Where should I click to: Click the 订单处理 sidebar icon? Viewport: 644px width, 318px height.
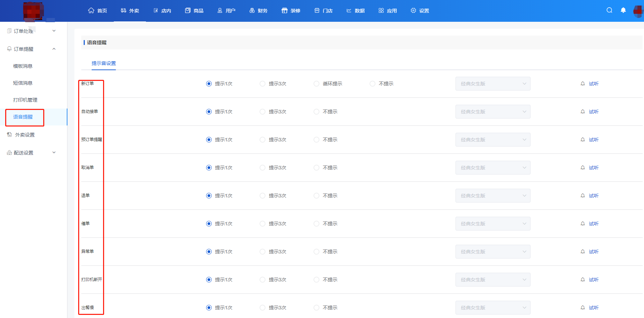[9, 31]
